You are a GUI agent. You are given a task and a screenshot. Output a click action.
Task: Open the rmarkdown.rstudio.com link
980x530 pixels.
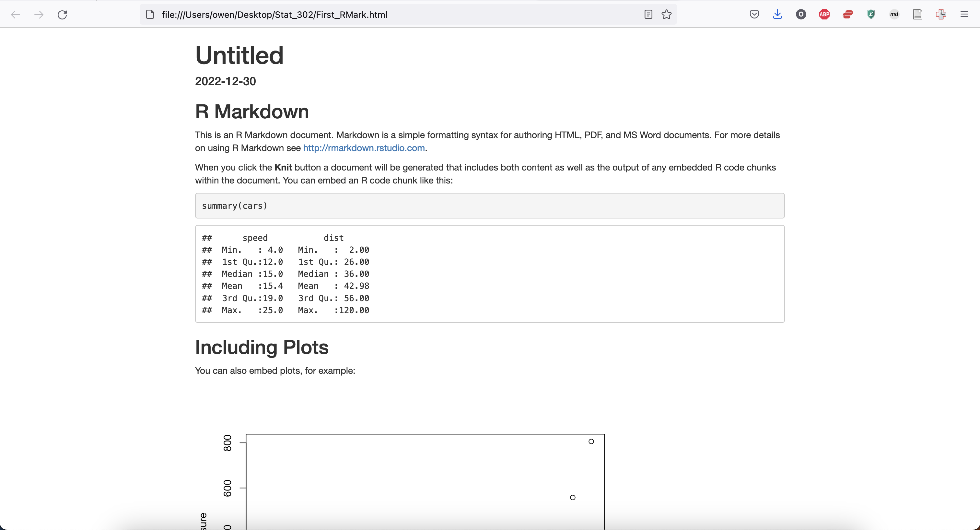pos(364,148)
